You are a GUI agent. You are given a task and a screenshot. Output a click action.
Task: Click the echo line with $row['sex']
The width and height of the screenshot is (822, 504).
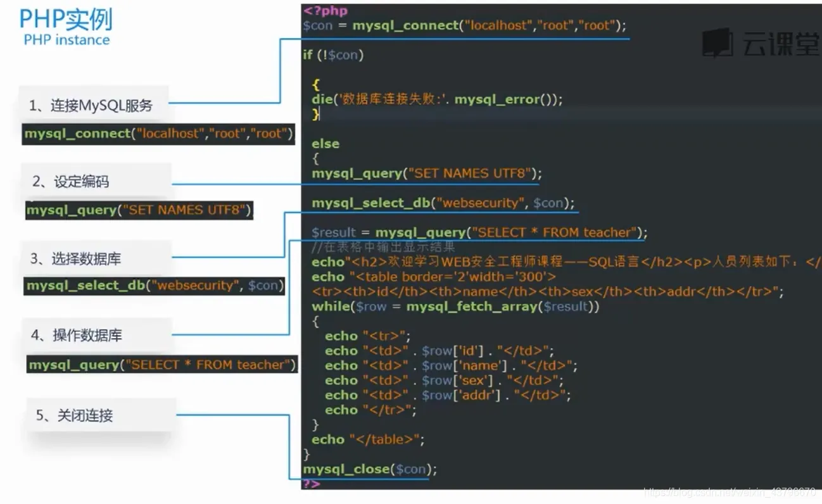point(444,381)
